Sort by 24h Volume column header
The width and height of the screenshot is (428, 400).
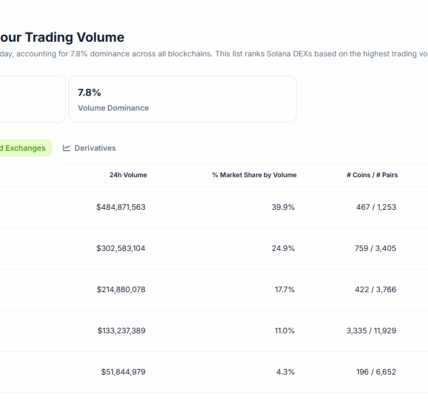click(128, 175)
